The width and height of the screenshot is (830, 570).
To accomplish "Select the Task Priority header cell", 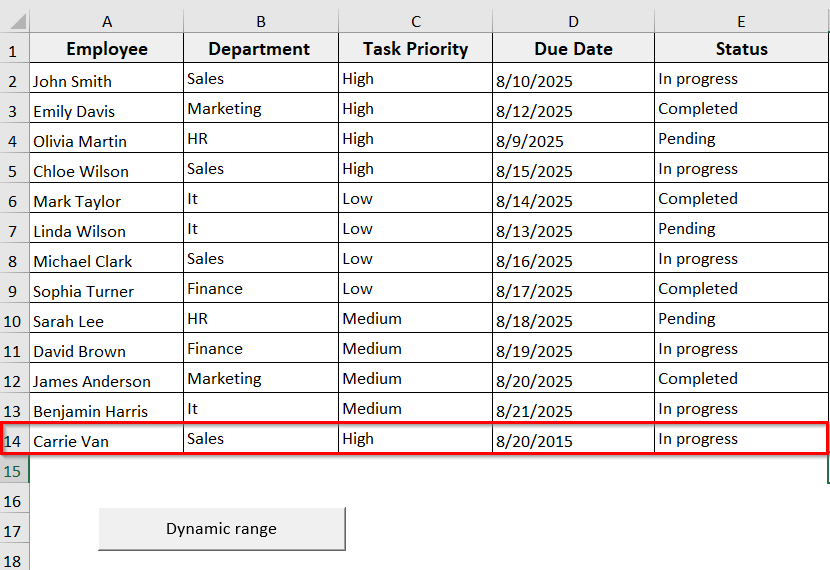I will point(415,49).
